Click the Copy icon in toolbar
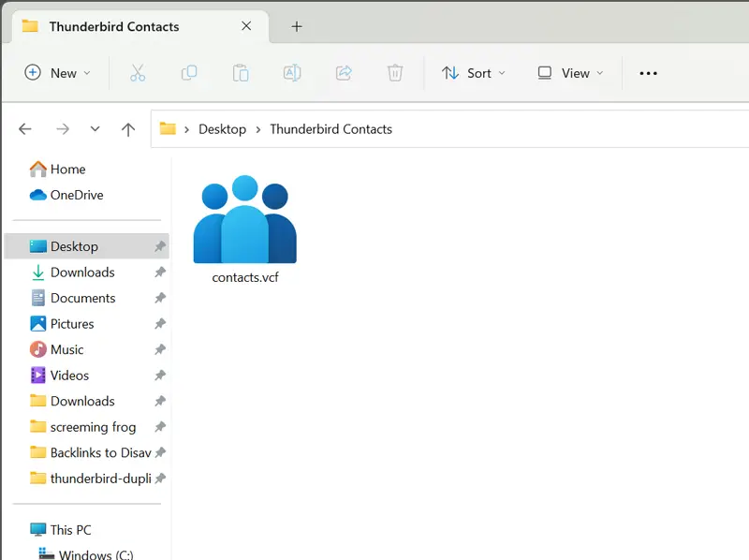The width and height of the screenshot is (749, 560). (189, 73)
